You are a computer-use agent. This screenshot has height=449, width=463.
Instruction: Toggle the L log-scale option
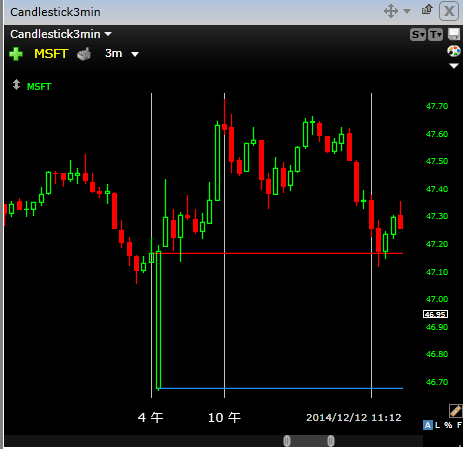(437, 425)
